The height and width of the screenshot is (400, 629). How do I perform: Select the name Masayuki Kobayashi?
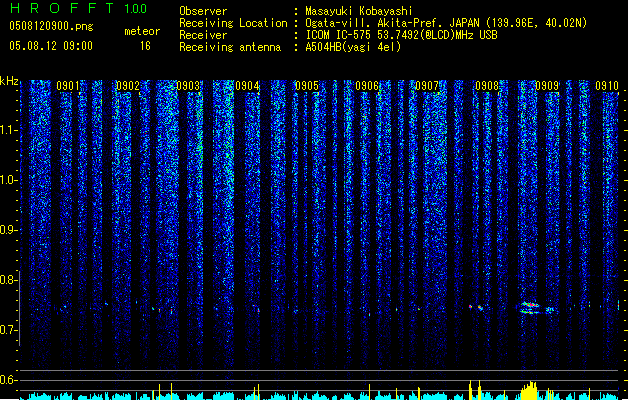(359, 11)
